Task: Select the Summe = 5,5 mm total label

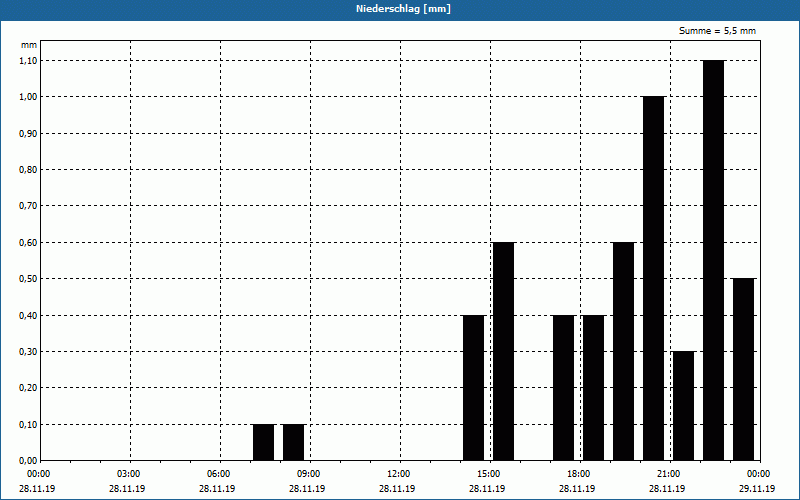Action: (717, 31)
